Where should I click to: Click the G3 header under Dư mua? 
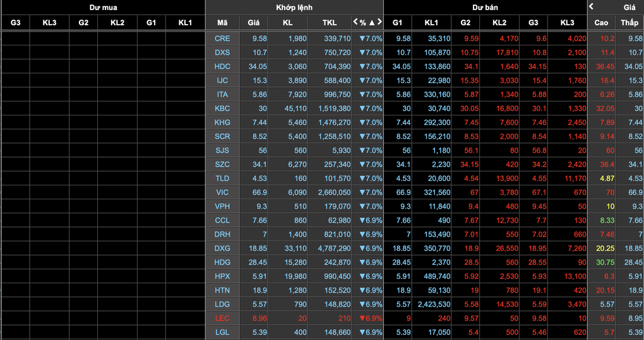[x=16, y=23]
